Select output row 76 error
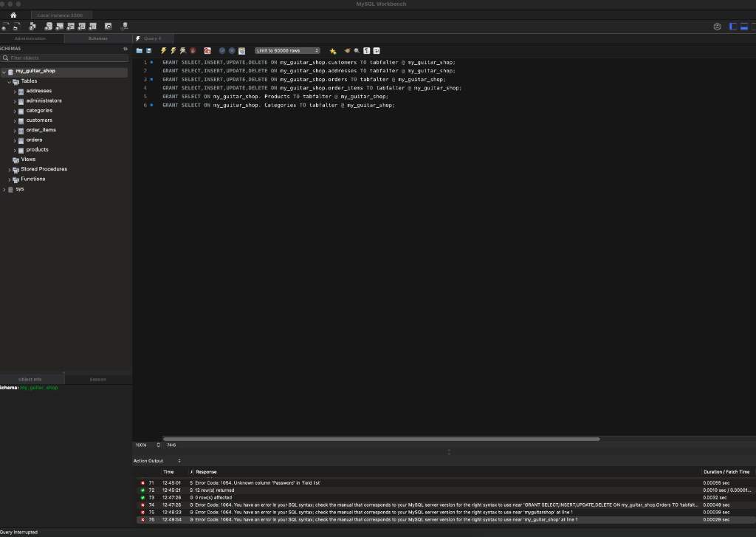The width and height of the screenshot is (756, 537). (x=444, y=519)
